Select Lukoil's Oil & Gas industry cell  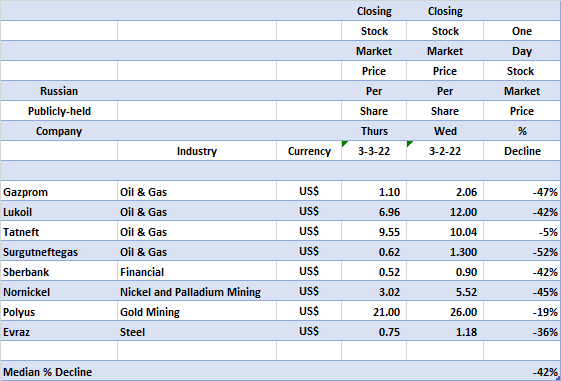point(197,212)
